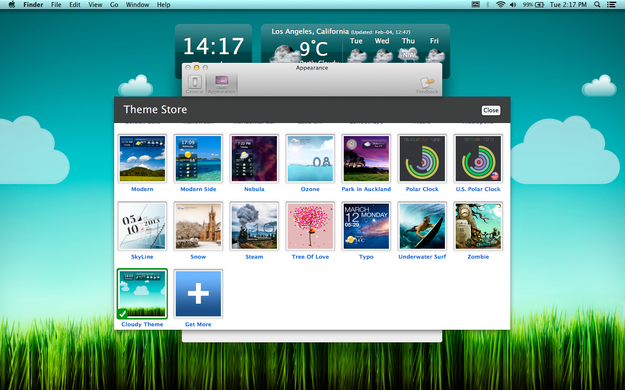Open the Edit menu
The width and height of the screenshot is (625, 390).
click(75, 5)
